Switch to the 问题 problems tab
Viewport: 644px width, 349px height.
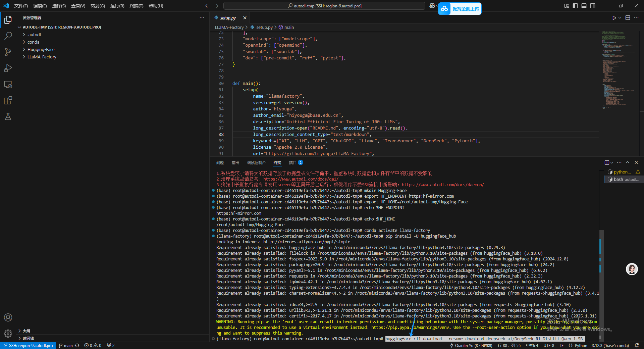[x=220, y=163]
